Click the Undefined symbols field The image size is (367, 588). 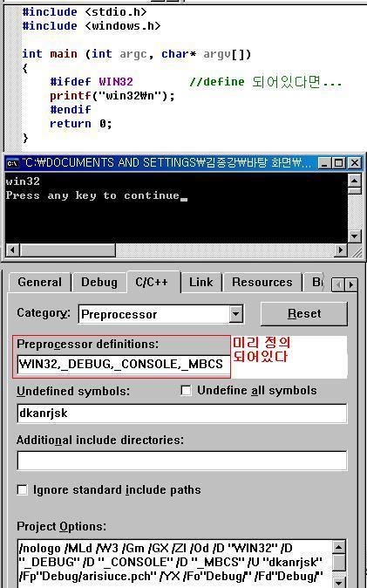pos(182,414)
